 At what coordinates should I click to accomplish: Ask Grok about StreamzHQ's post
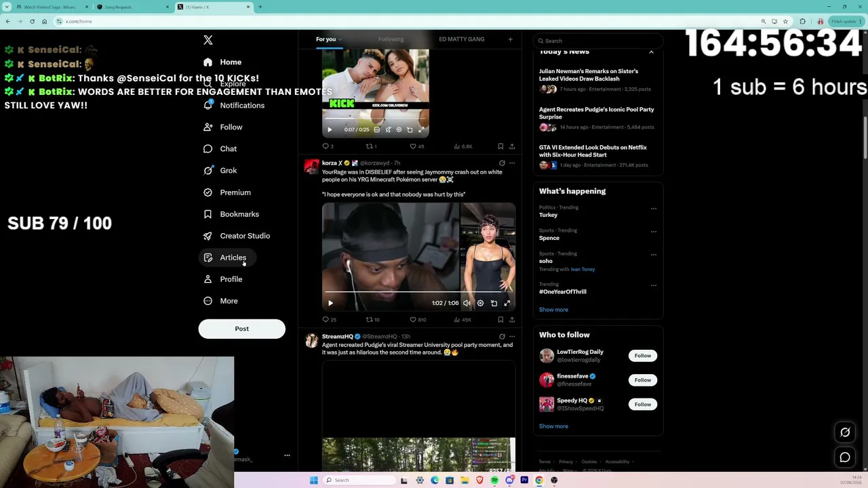[x=502, y=337]
